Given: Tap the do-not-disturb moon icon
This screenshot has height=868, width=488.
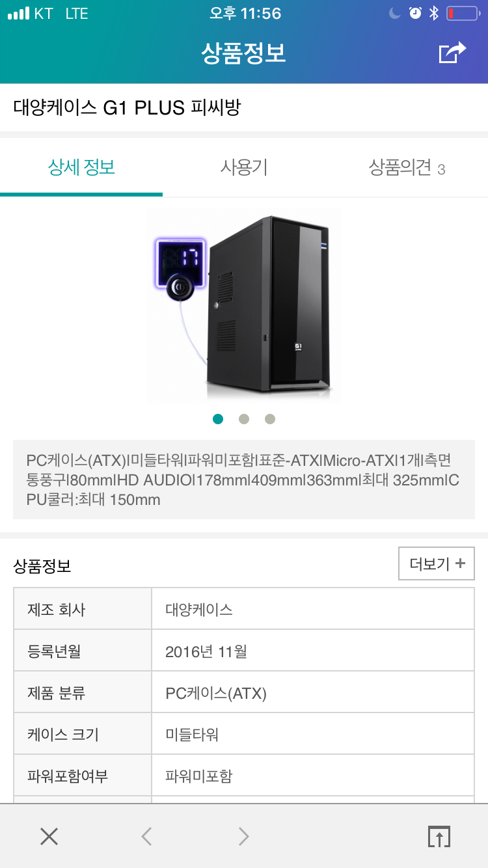Looking at the screenshot, I should (395, 14).
